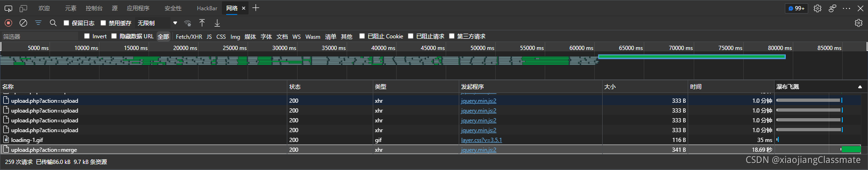Viewport: 868px width, 170px height.
Task: Filter by 其他 requests
Action: (x=347, y=36)
